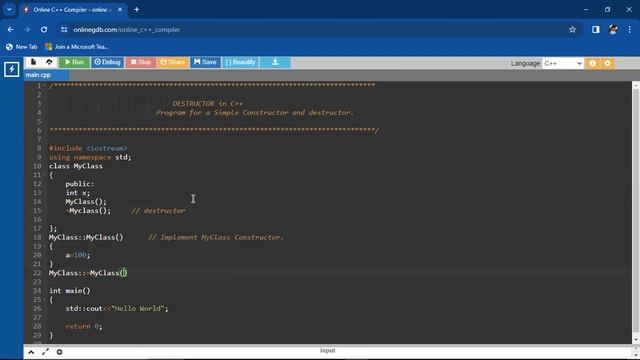
Task: Go forward using browser forward arrow
Action: pyautogui.click(x=27, y=30)
